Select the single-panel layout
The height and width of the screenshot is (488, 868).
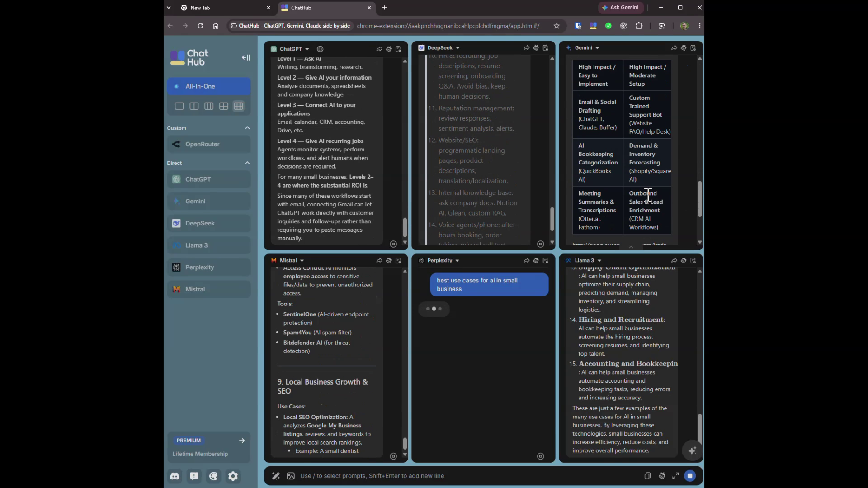(x=179, y=106)
